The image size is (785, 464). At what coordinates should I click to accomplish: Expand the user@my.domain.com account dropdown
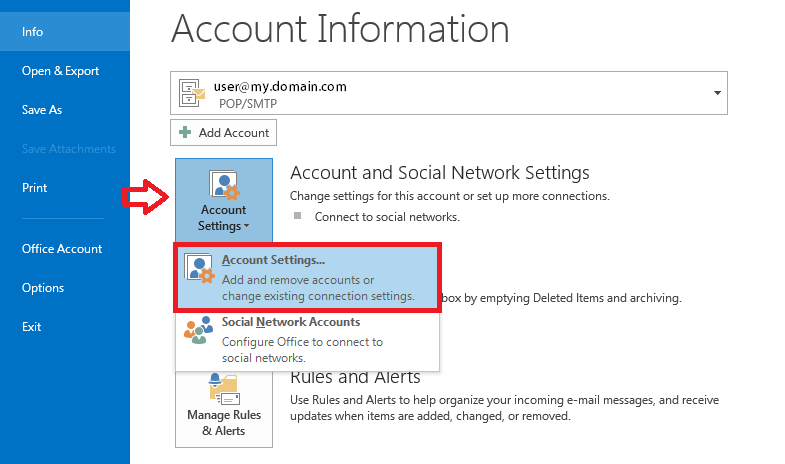(x=717, y=93)
